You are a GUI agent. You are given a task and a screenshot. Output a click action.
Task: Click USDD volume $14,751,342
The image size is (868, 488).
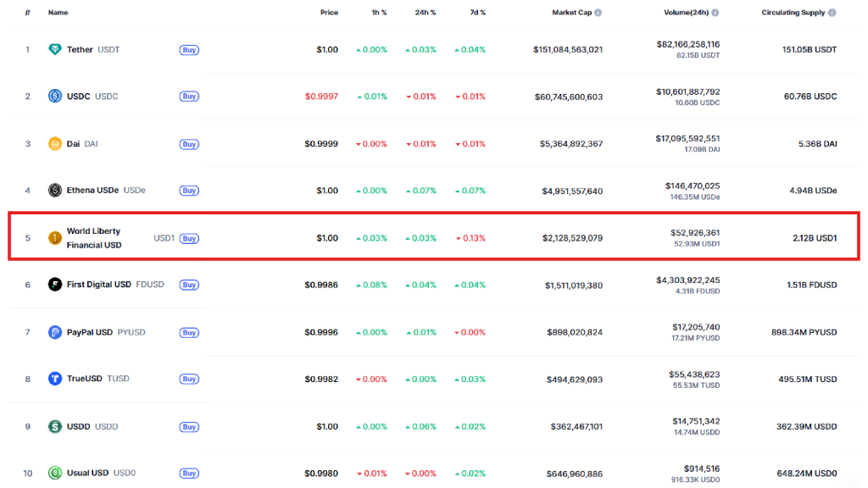[696, 422]
